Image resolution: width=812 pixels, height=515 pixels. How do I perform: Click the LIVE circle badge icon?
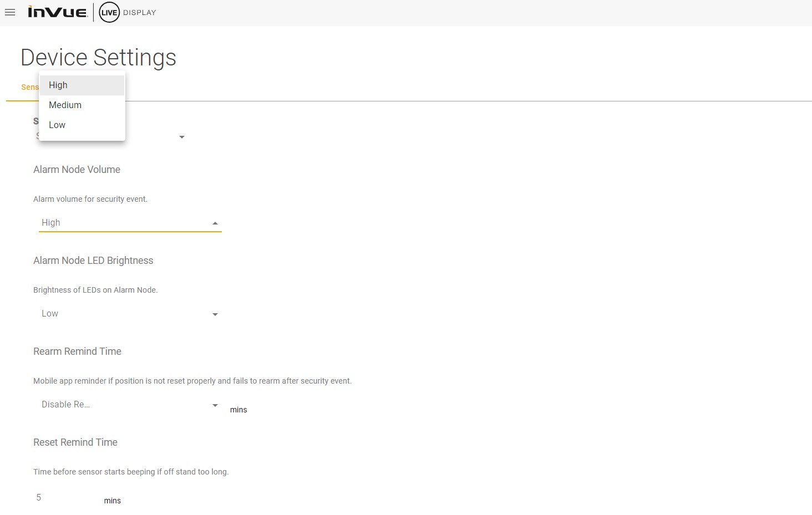109,12
